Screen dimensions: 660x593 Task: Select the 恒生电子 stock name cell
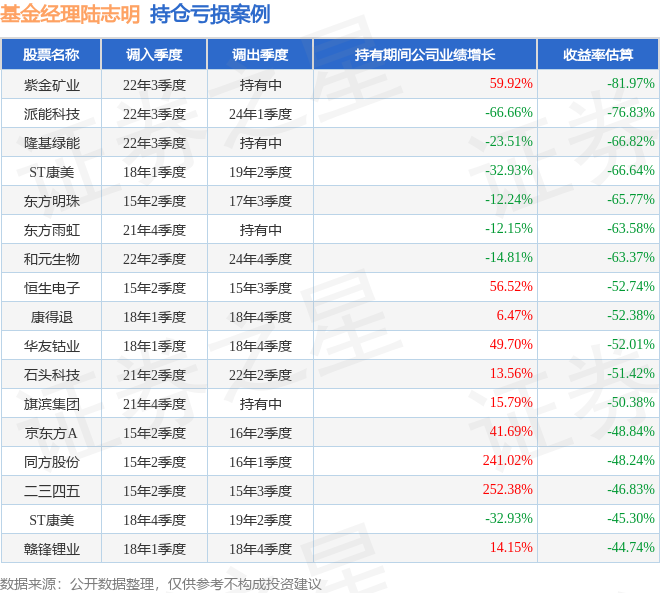[51, 288]
